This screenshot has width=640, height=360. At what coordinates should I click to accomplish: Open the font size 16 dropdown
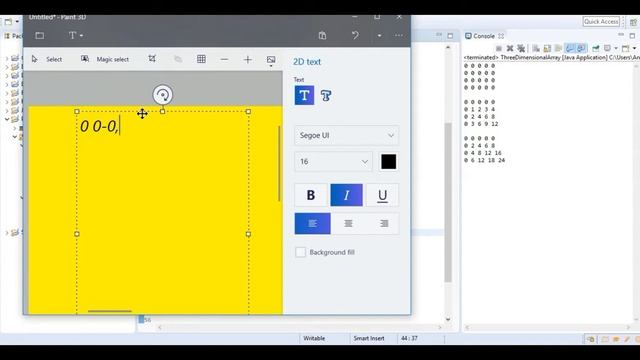tap(333, 162)
